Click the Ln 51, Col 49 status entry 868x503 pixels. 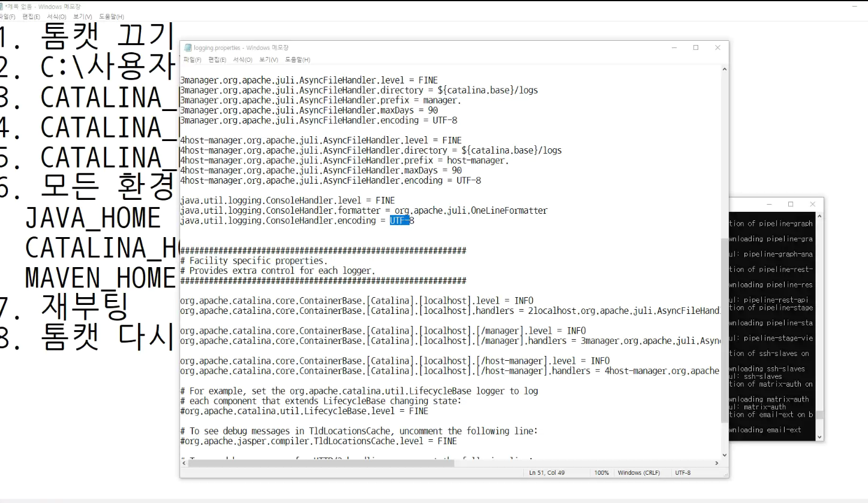[x=547, y=473]
